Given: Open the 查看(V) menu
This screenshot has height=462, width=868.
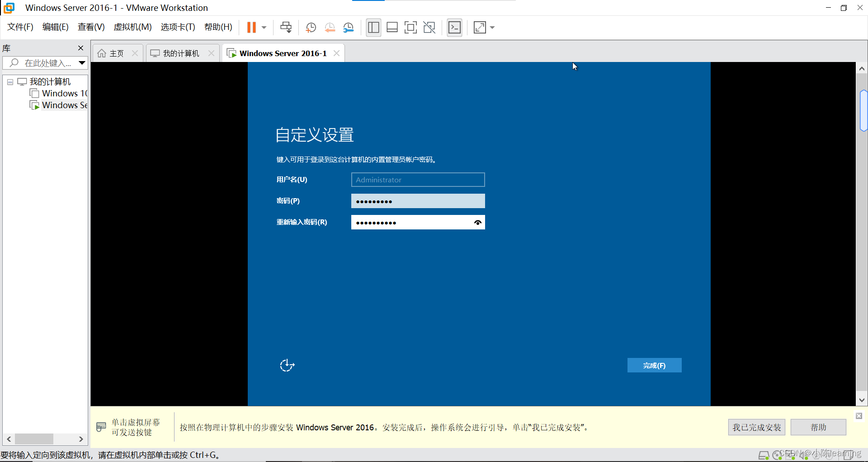Looking at the screenshot, I should point(91,27).
